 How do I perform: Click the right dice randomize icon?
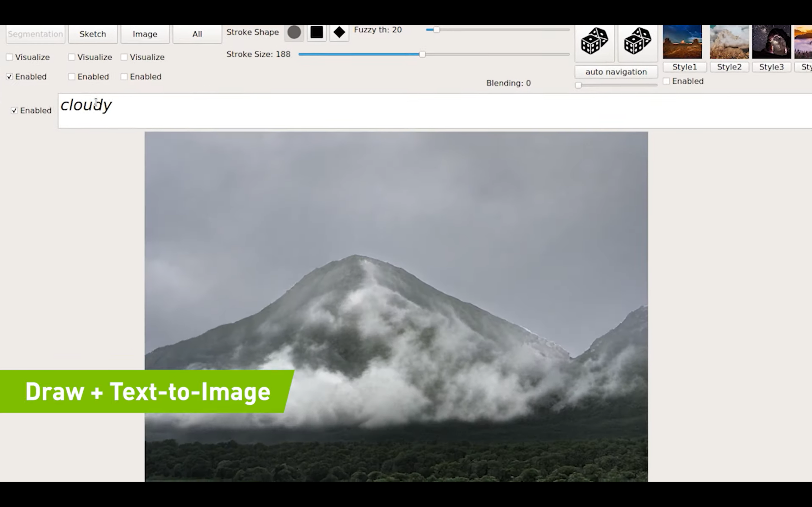[637, 41]
